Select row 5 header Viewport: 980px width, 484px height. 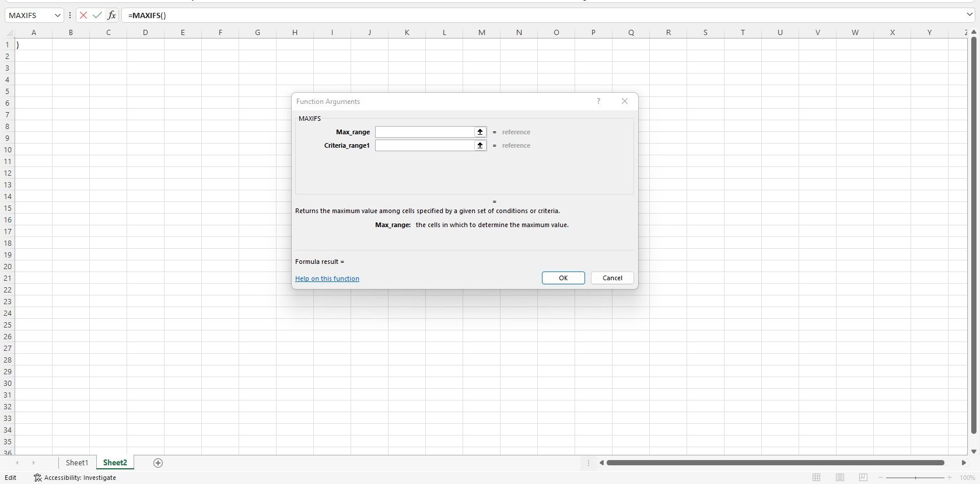pyautogui.click(x=7, y=91)
